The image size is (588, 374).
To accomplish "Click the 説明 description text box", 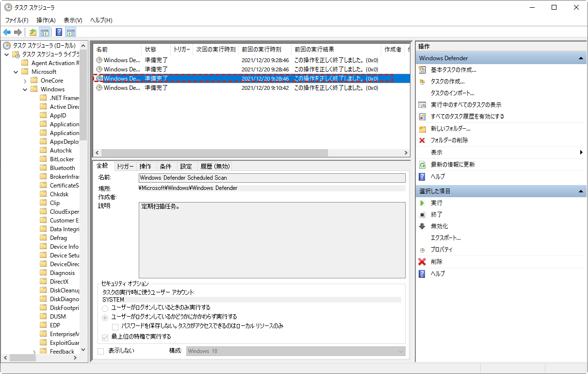I will tap(272, 240).
